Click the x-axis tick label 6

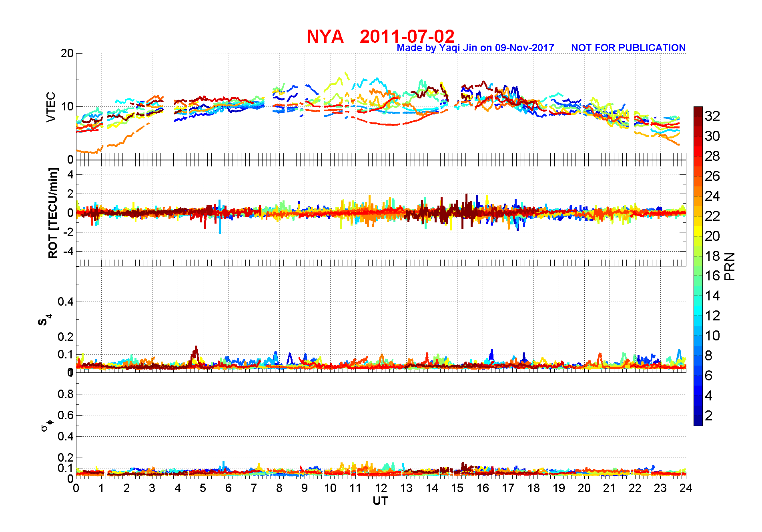(x=229, y=488)
